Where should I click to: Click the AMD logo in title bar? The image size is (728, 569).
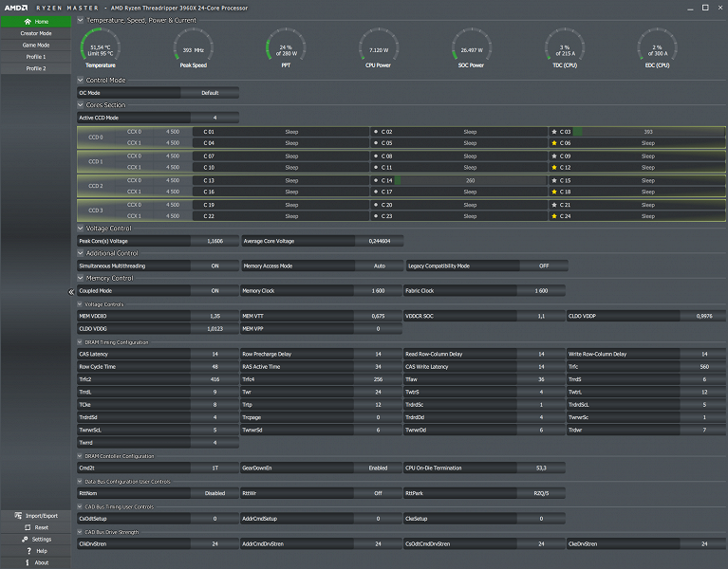tap(16, 8)
